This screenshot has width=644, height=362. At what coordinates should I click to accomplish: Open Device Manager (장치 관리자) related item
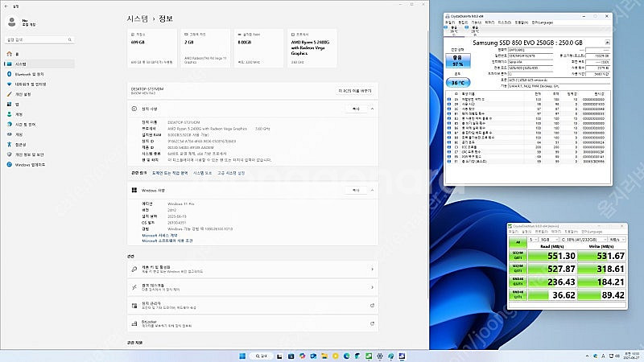(x=253, y=306)
